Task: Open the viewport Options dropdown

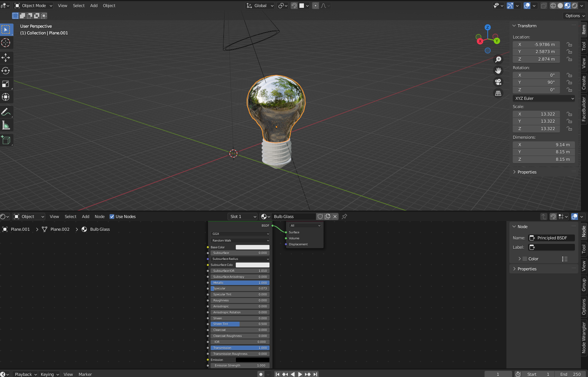Action: (x=575, y=16)
